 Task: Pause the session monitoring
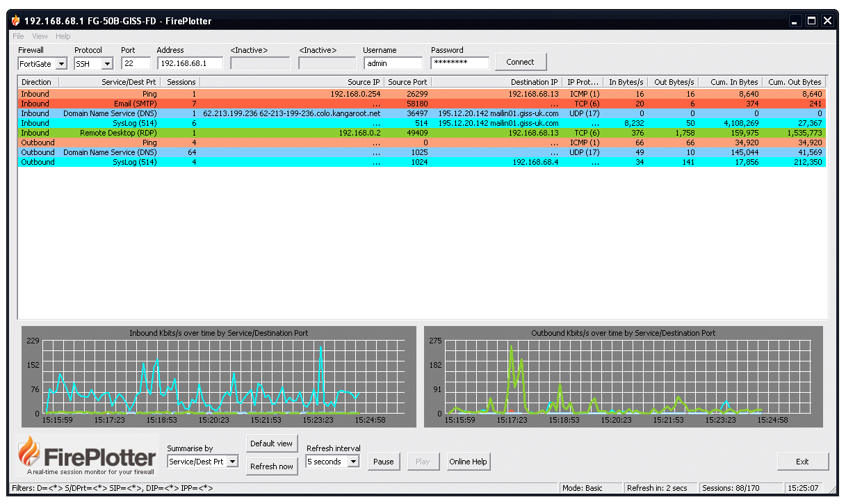point(384,461)
